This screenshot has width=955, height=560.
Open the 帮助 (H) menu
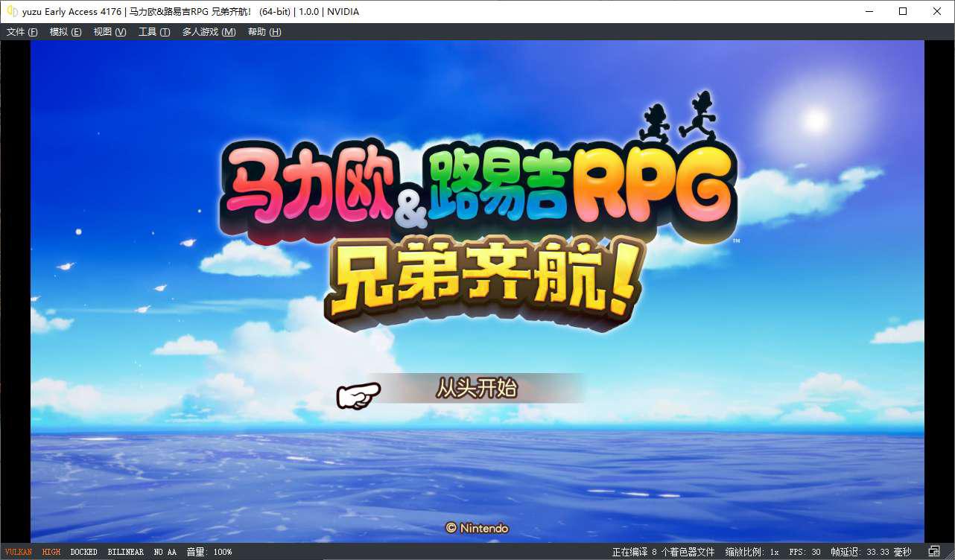coord(264,32)
